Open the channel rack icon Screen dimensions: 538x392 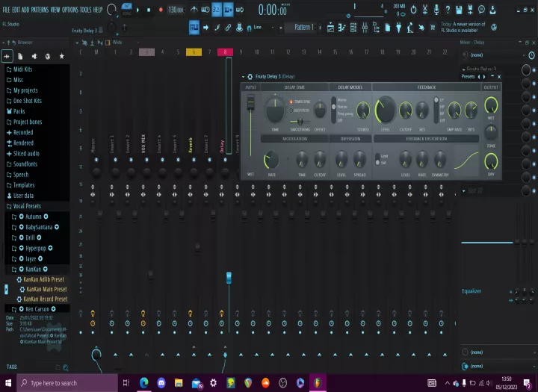pyautogui.click(x=353, y=28)
